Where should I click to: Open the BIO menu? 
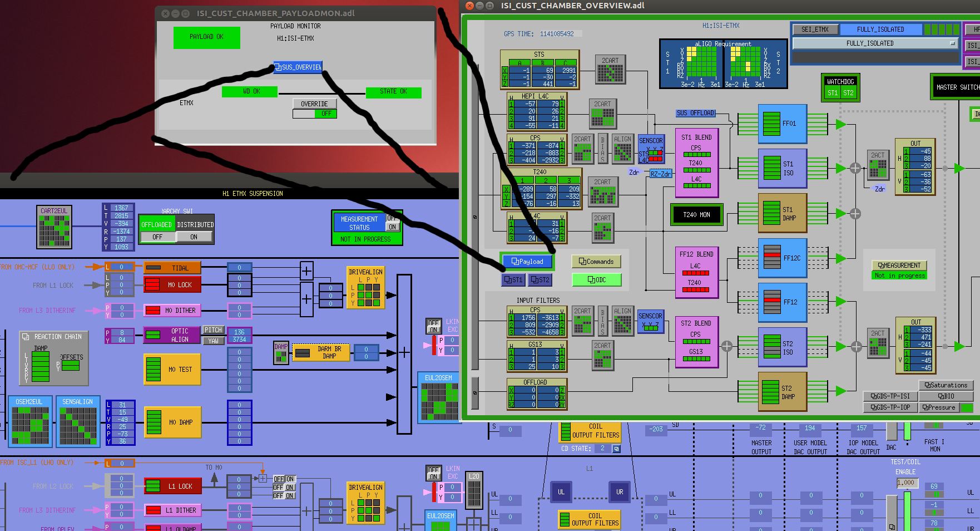tap(946, 396)
